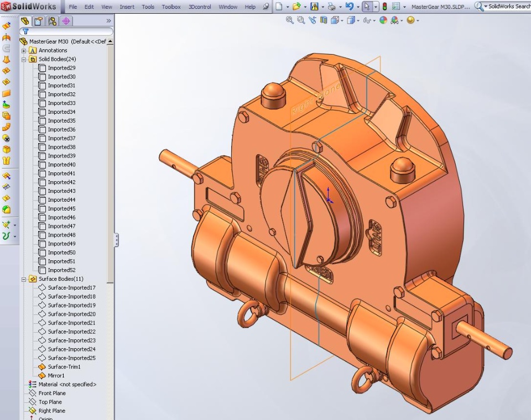Open the FeatureManager design tree tab
This screenshot has height=420, width=531.
point(25,22)
